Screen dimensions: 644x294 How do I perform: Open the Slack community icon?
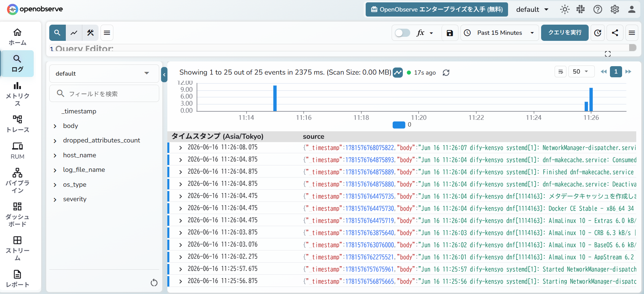click(x=581, y=9)
